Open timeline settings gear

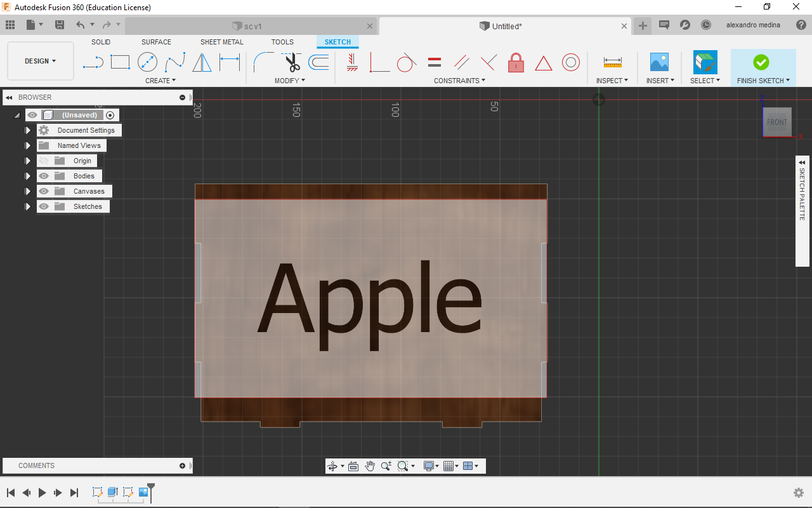coord(799,493)
